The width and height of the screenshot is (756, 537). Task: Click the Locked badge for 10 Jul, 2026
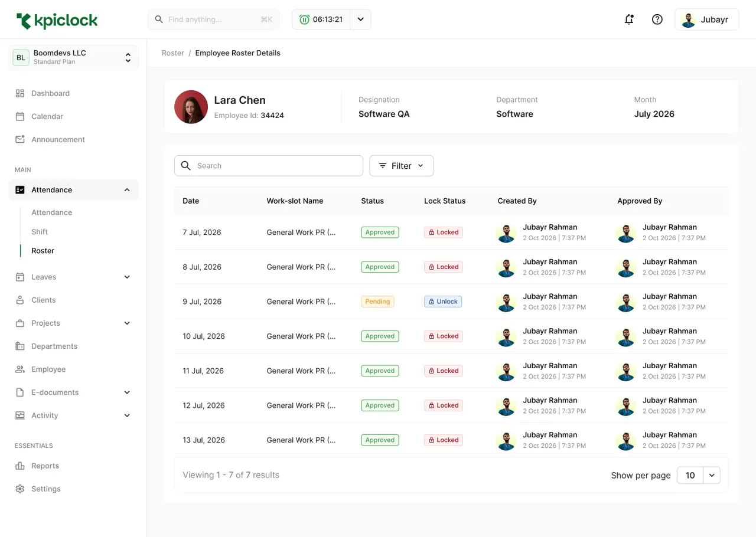444,336
